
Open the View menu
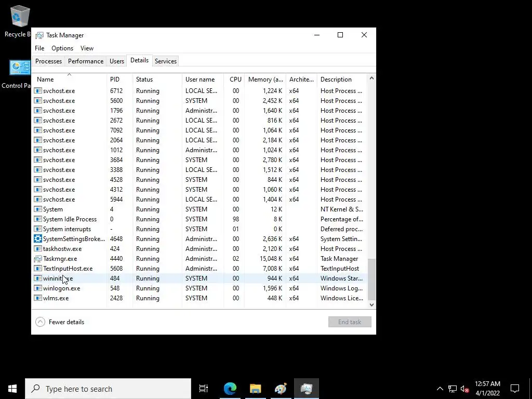click(x=87, y=48)
